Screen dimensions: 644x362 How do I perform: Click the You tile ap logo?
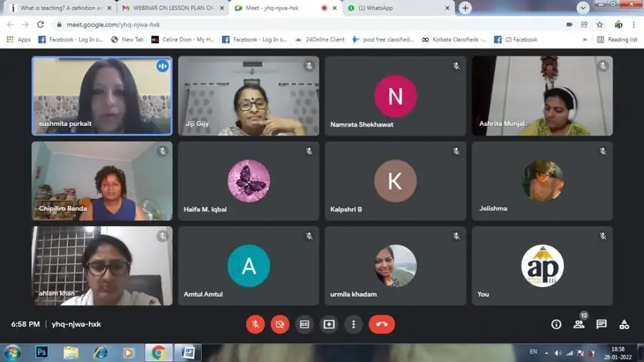click(542, 265)
